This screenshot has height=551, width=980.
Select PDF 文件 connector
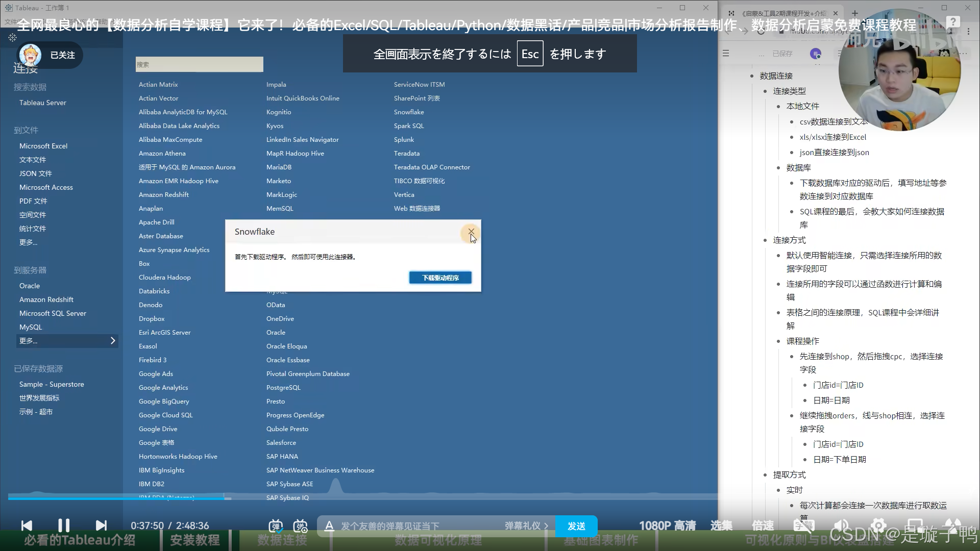[33, 201]
